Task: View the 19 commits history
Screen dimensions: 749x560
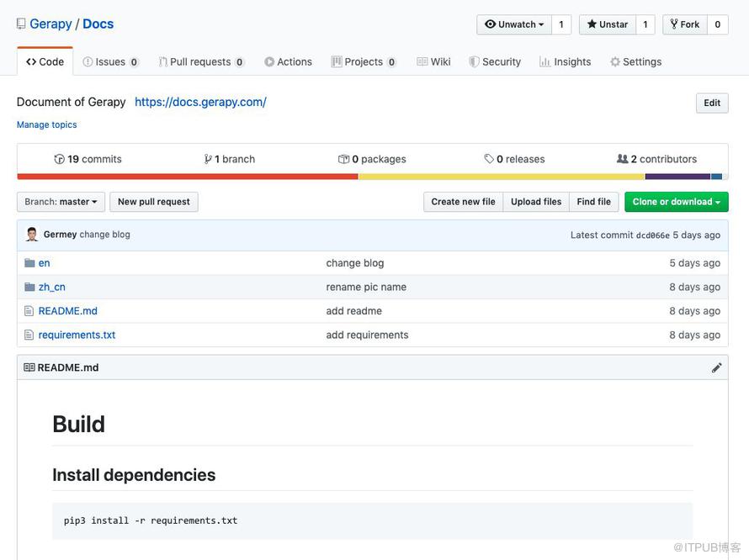Action: tap(88, 159)
